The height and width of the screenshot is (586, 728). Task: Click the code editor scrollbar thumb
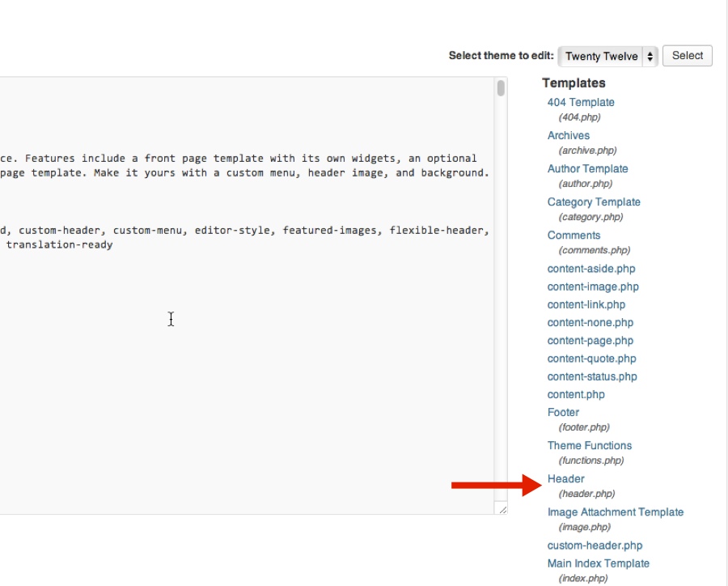click(501, 88)
